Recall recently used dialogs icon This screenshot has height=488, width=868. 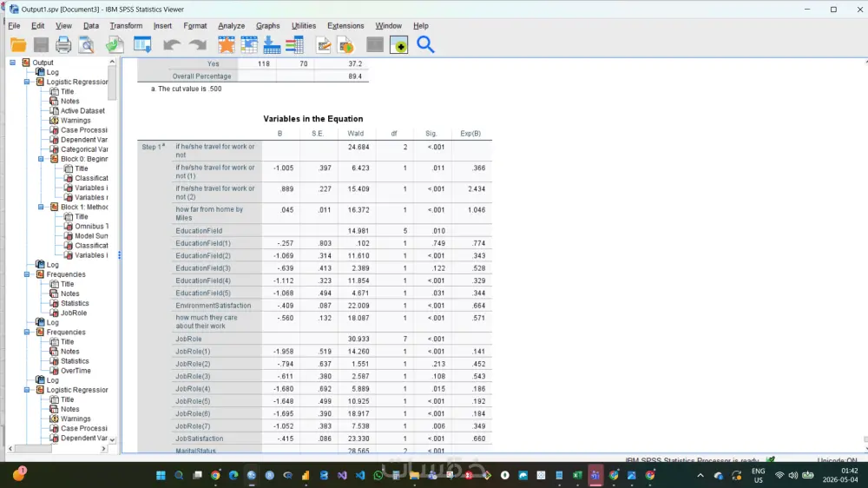click(x=142, y=45)
